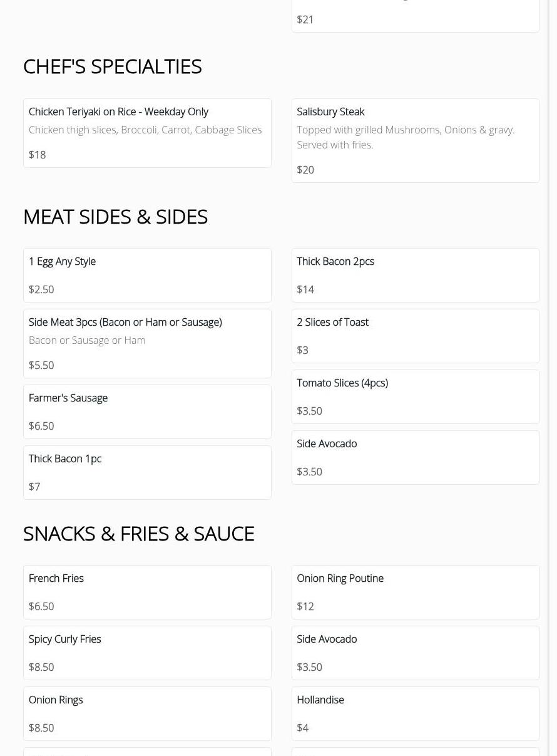Select Side Avocado under Snacks & Fries & Sauce
Screen dimensions: 557x756
coord(415,653)
